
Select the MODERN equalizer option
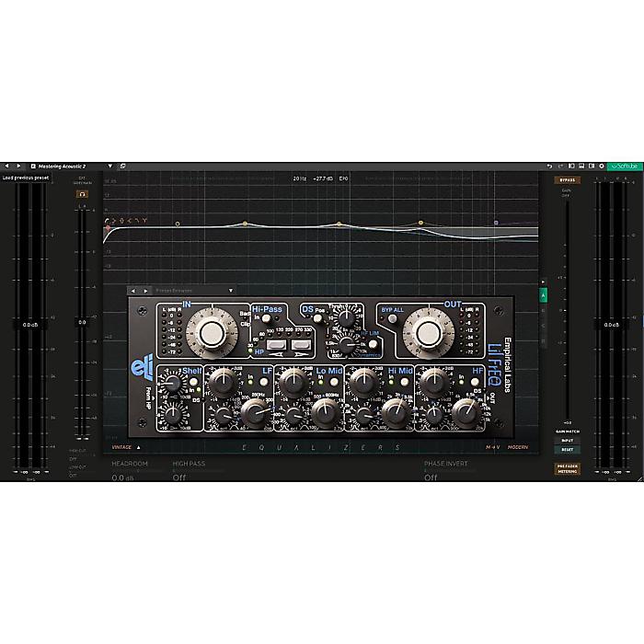pyautogui.click(x=518, y=447)
